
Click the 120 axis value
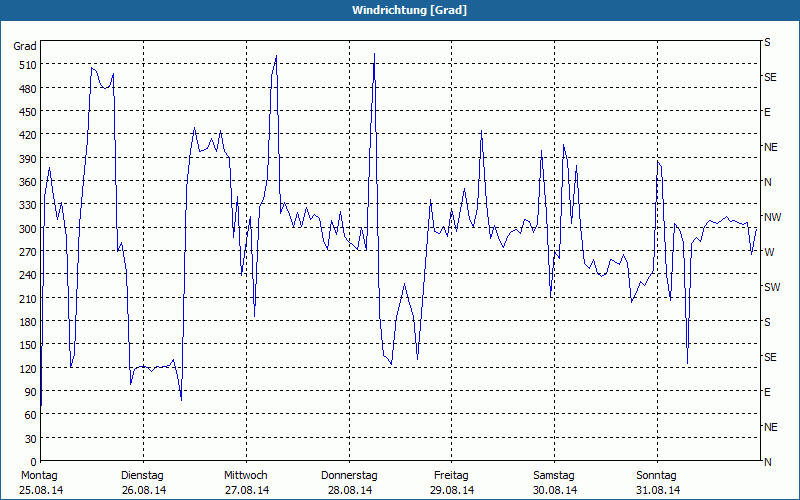pos(29,369)
